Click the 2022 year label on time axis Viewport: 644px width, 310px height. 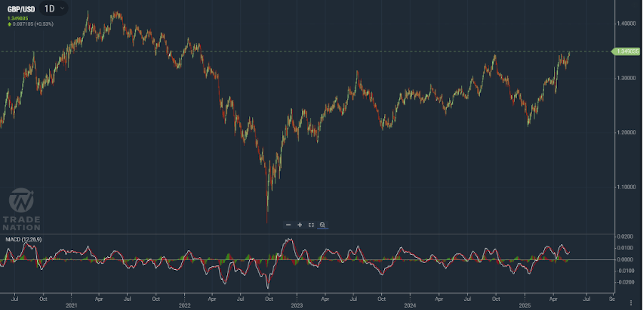pyautogui.click(x=184, y=305)
